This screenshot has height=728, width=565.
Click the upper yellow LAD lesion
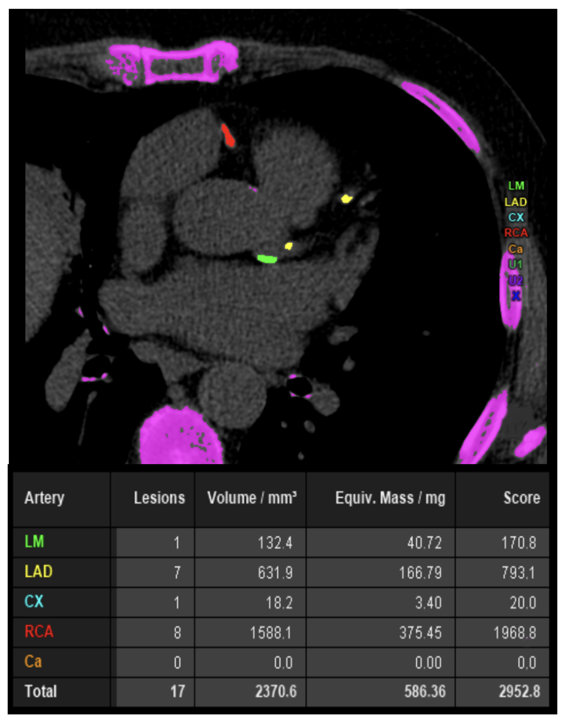click(x=347, y=199)
